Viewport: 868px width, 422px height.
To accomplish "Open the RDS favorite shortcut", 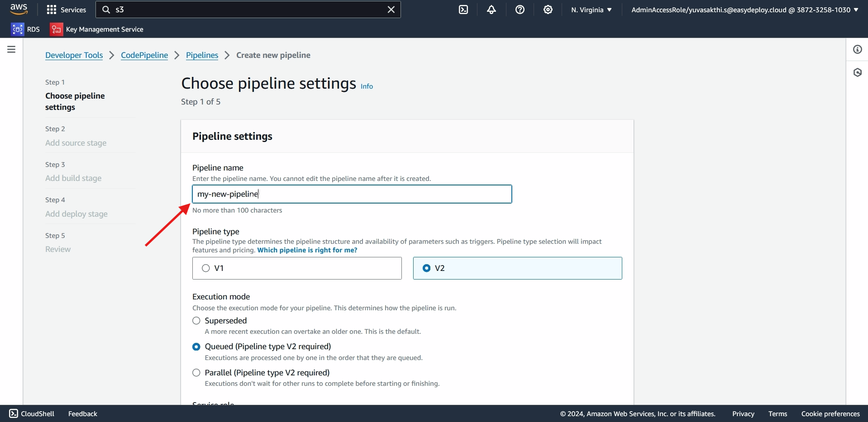I will (26, 29).
